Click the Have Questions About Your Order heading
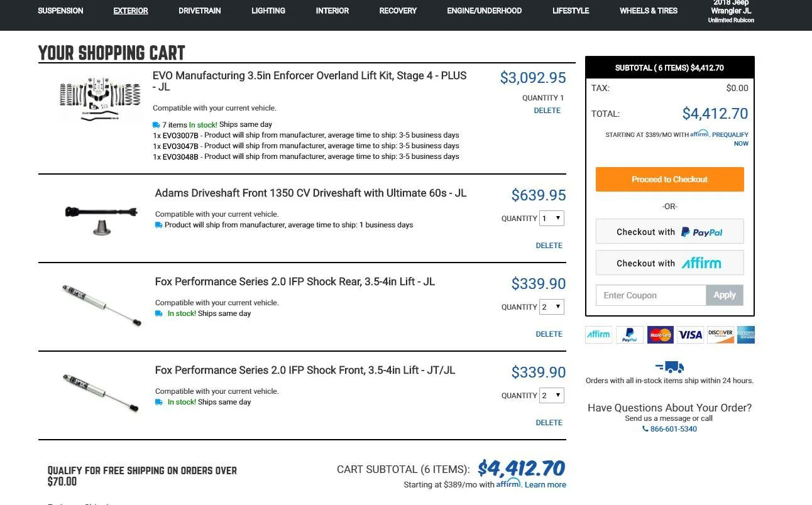 (670, 408)
